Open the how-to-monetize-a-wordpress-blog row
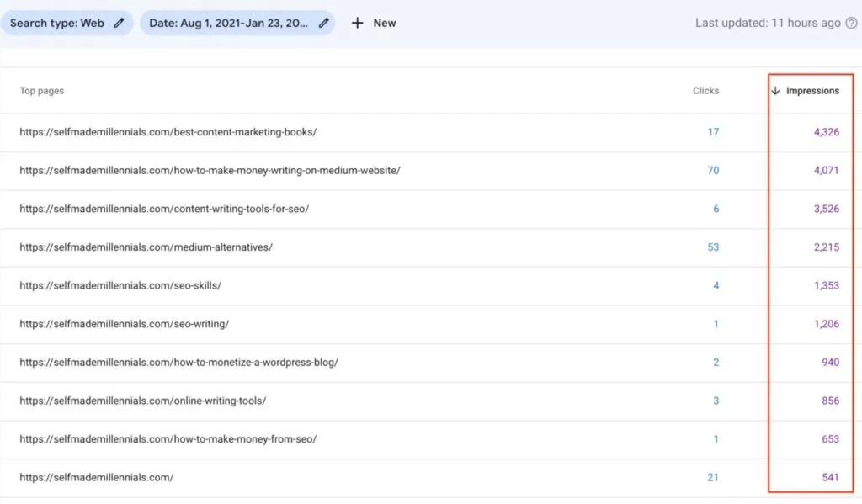The width and height of the screenshot is (862, 504). pos(178,363)
